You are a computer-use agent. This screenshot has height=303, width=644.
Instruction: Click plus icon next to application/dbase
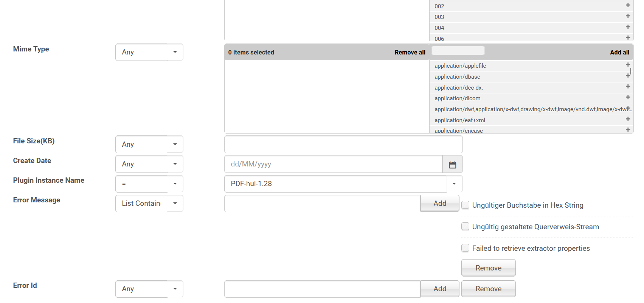point(628,76)
